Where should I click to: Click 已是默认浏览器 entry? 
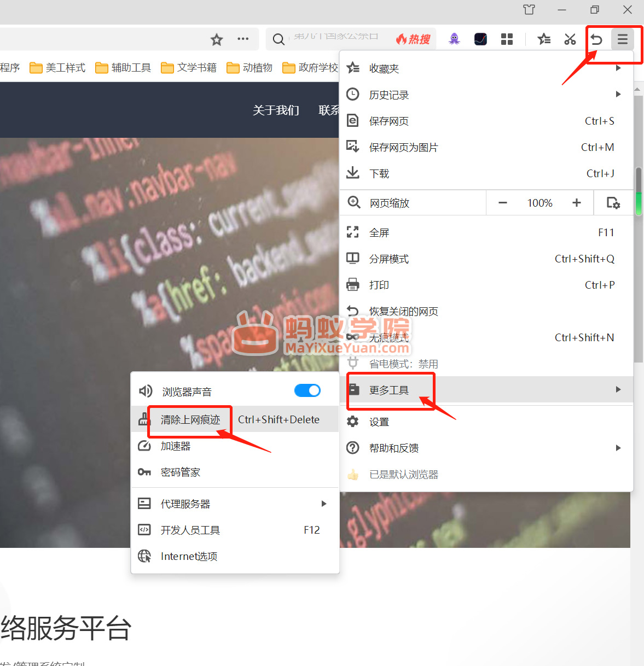(486, 474)
